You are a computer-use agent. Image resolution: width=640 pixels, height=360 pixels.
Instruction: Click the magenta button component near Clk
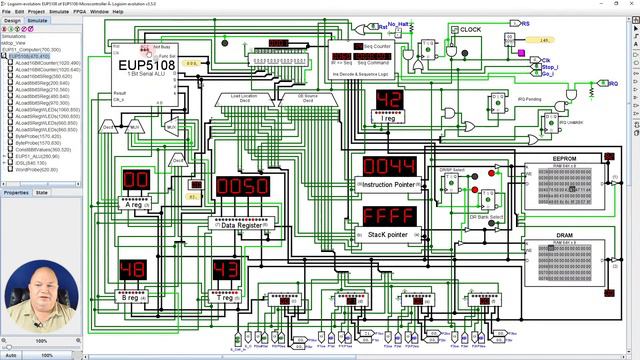(x=521, y=53)
